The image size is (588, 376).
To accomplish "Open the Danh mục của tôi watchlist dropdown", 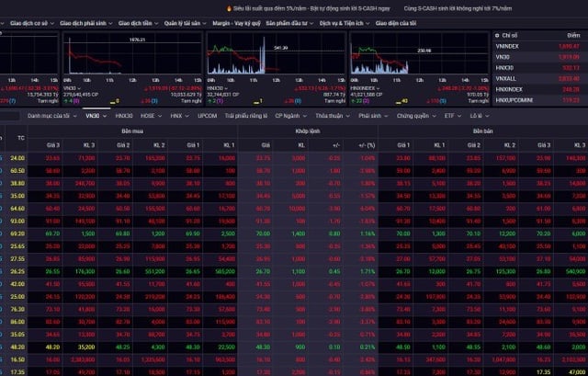I will (51, 117).
